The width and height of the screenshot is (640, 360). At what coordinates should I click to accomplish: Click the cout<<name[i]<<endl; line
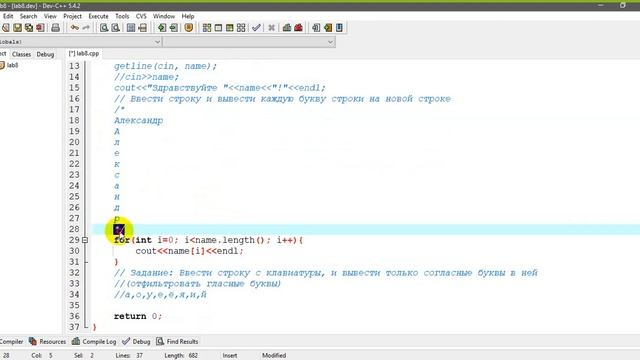pyautogui.click(x=189, y=251)
